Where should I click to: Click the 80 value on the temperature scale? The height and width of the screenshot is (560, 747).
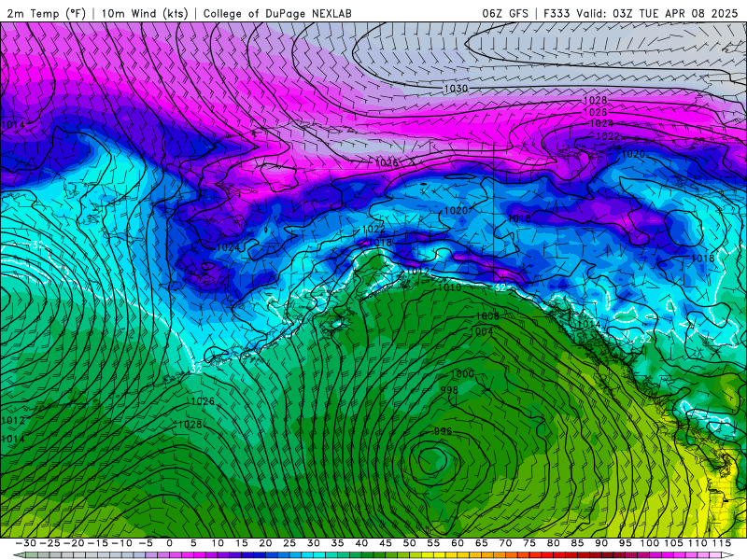553,543
